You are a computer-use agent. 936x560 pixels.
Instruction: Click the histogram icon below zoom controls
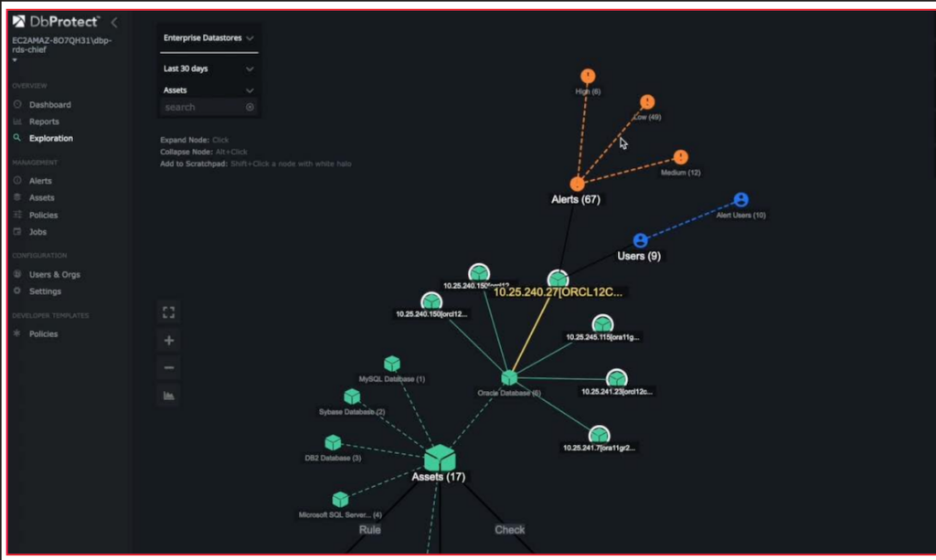click(x=168, y=396)
